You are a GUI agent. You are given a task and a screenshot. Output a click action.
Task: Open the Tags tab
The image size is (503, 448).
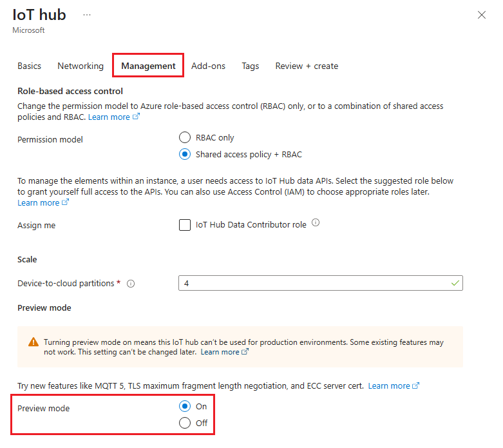[x=251, y=66]
